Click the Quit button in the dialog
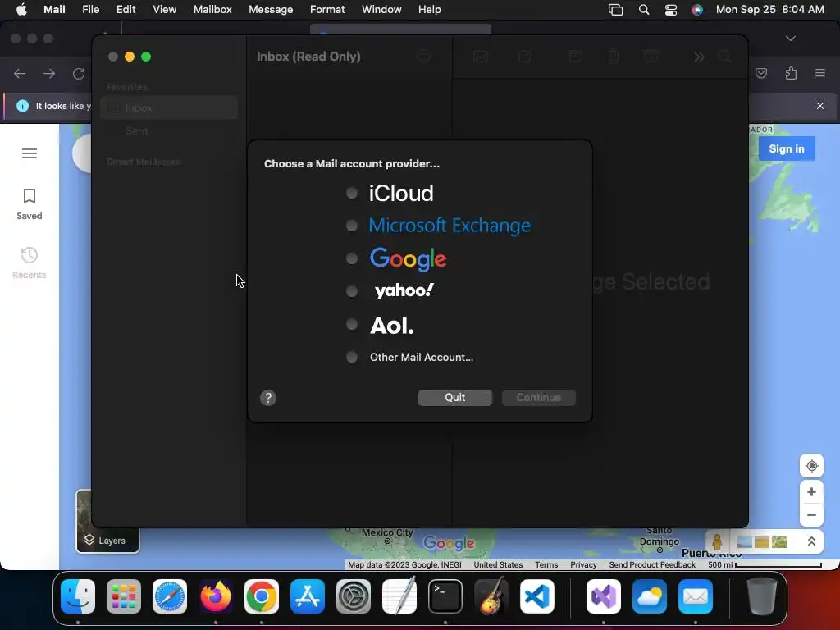 point(454,398)
